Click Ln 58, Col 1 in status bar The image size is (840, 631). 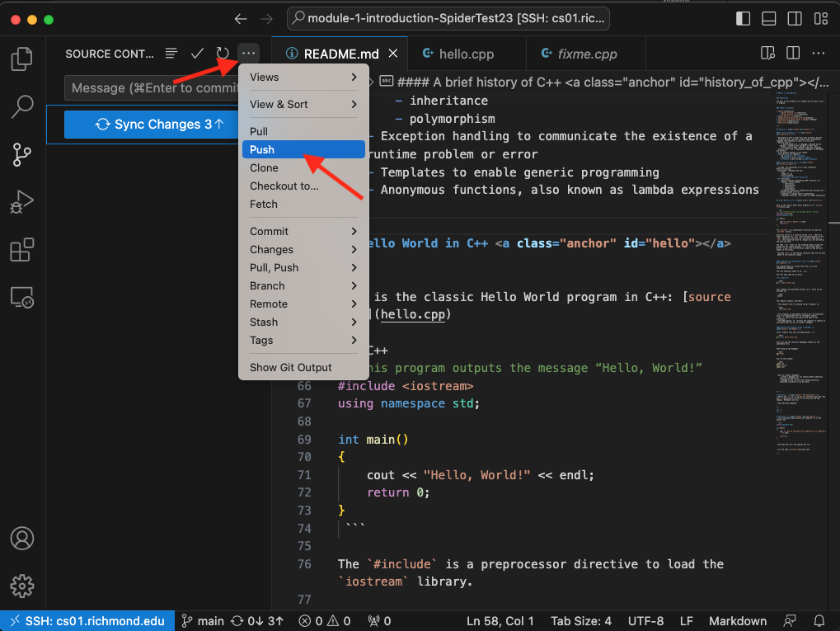[x=500, y=621]
